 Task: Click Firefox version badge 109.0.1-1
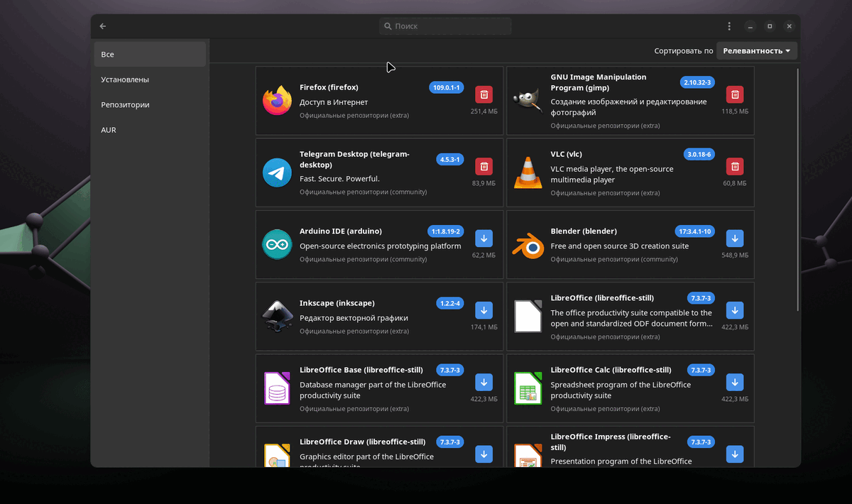tap(447, 87)
